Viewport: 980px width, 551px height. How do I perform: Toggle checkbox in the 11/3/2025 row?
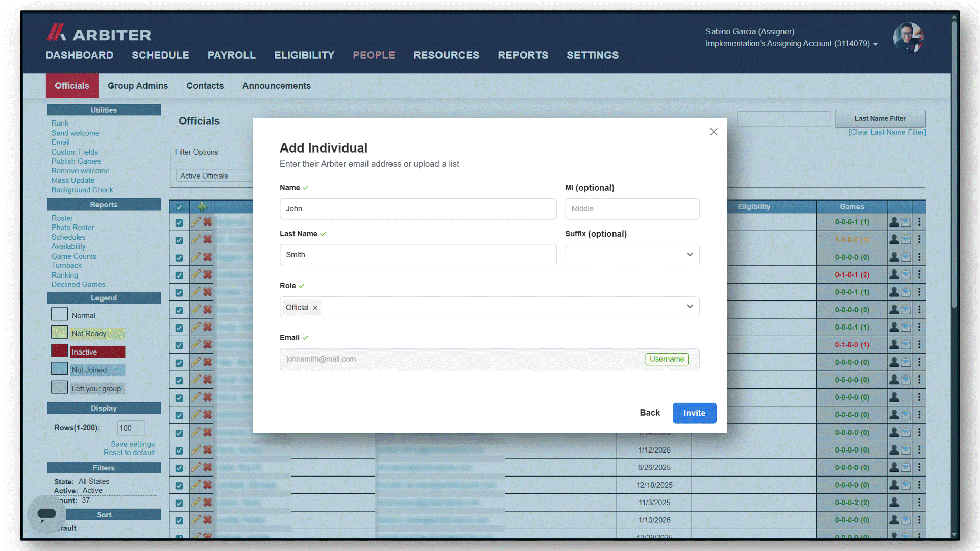pos(179,503)
